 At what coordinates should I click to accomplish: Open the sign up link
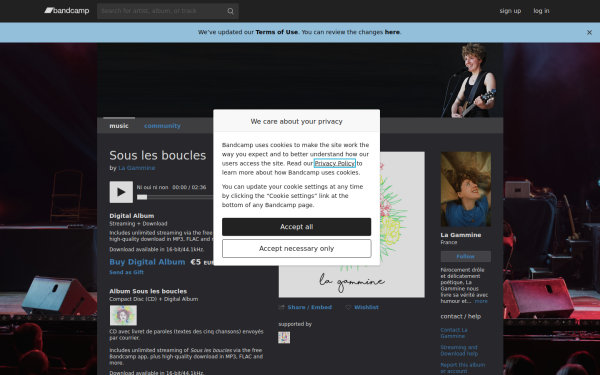pyautogui.click(x=510, y=11)
